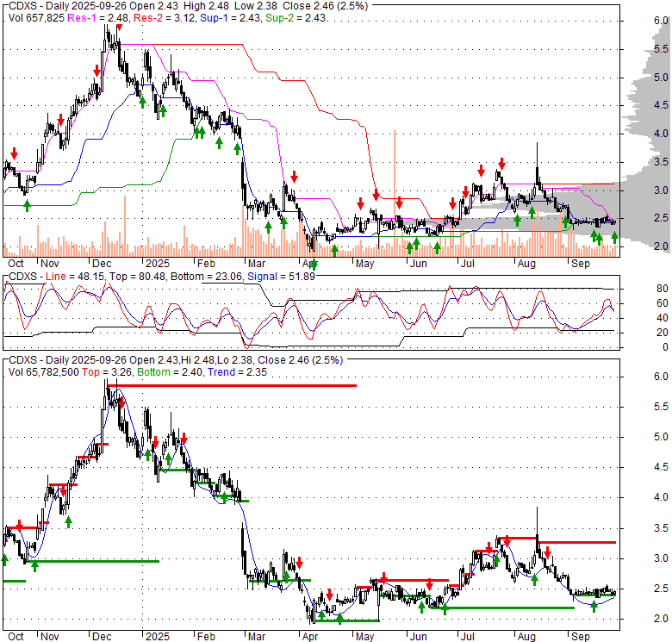
Task: Click 2025 on the trend chart's time axis
Action: coord(158,637)
